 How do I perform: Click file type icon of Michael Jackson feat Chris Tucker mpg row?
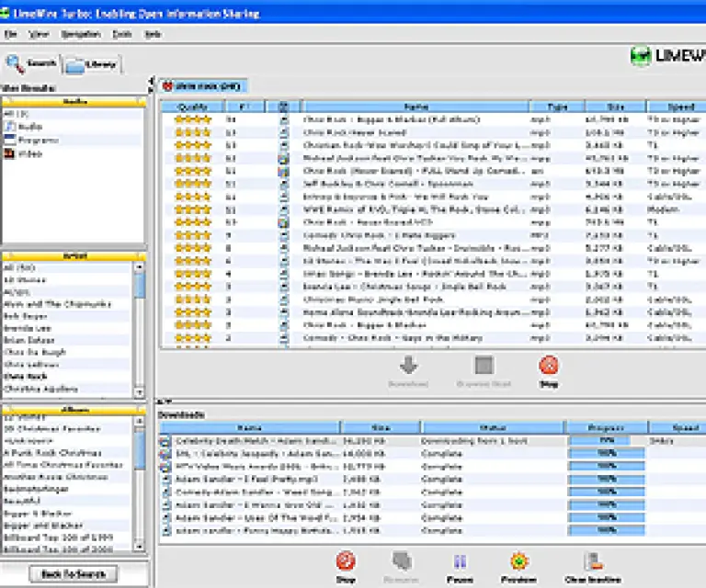[x=283, y=158]
